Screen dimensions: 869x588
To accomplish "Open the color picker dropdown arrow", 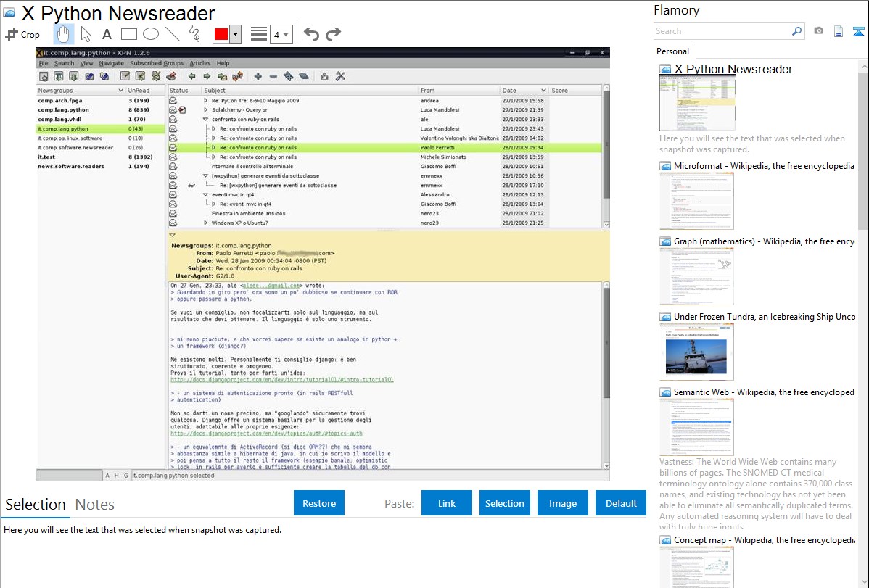I will [235, 34].
